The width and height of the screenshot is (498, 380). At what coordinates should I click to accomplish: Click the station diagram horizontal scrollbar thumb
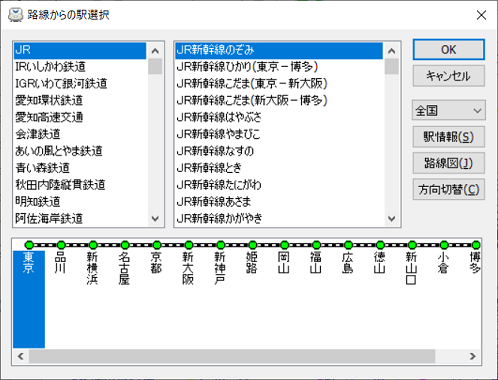point(232,356)
